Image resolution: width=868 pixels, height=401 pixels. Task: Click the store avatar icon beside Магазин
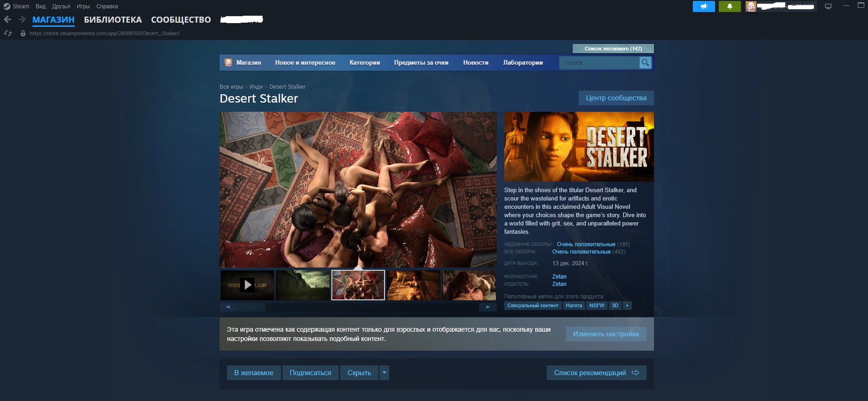coord(228,62)
